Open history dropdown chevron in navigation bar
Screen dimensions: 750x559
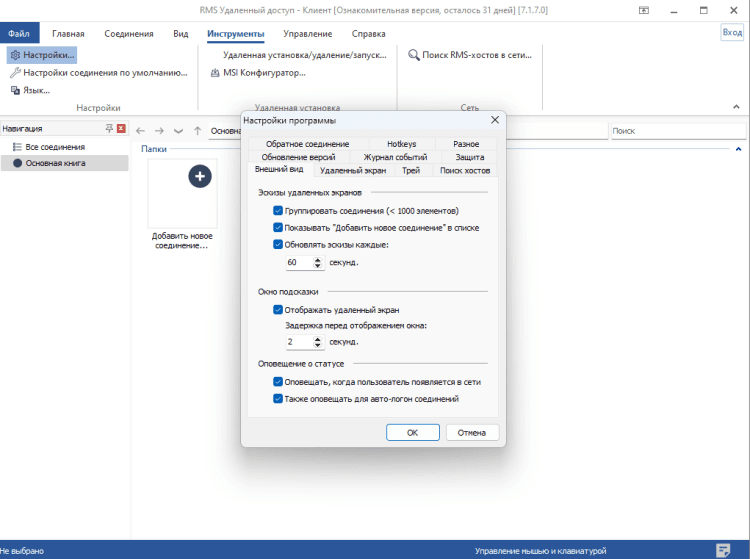pyautogui.click(x=178, y=131)
